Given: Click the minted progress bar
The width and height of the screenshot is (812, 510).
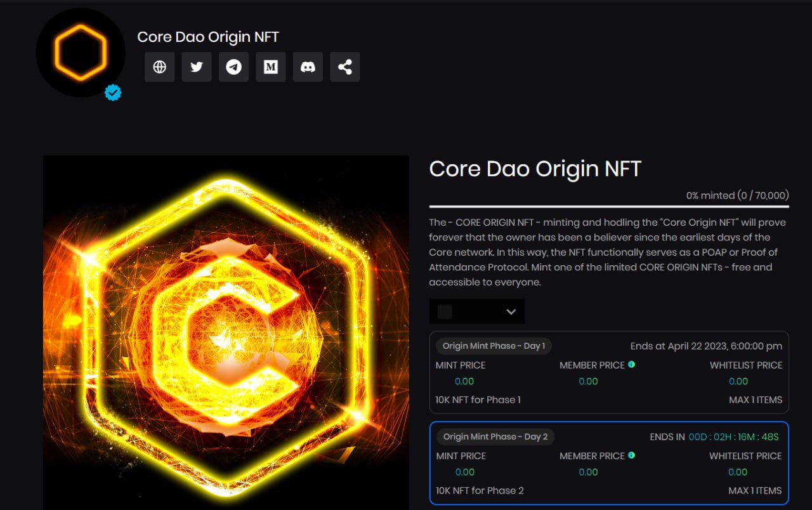Looking at the screenshot, I should [609, 207].
